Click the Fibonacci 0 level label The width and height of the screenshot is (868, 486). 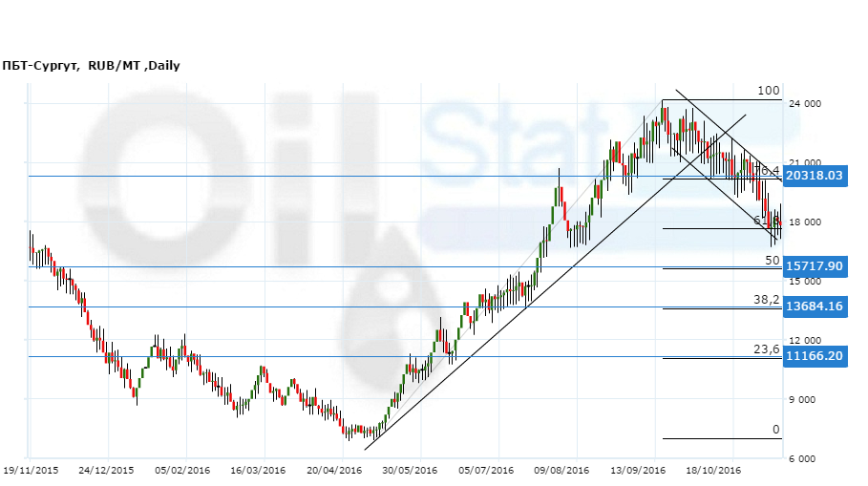tap(775, 430)
